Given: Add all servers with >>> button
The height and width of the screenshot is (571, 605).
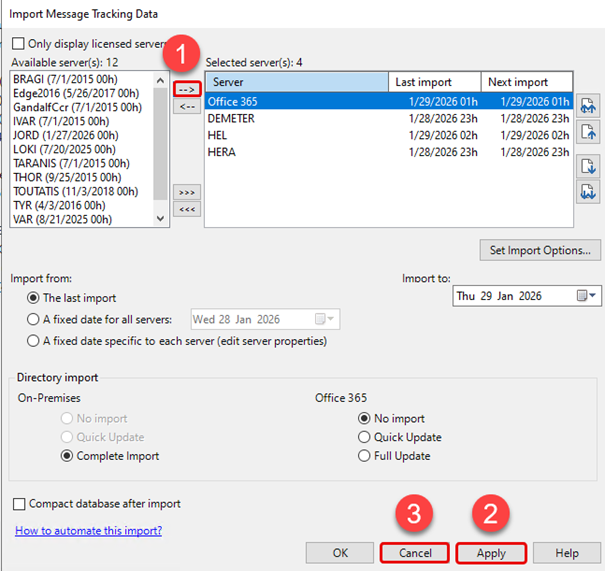Looking at the screenshot, I should click(187, 192).
